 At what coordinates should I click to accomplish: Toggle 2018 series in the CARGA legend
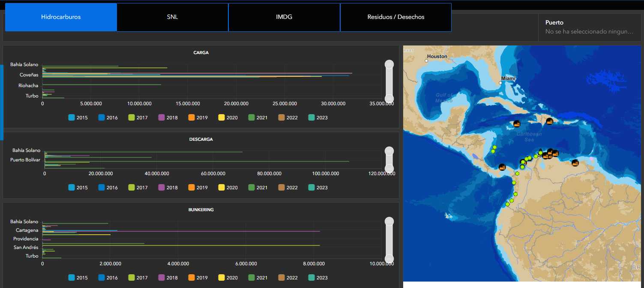(x=168, y=118)
